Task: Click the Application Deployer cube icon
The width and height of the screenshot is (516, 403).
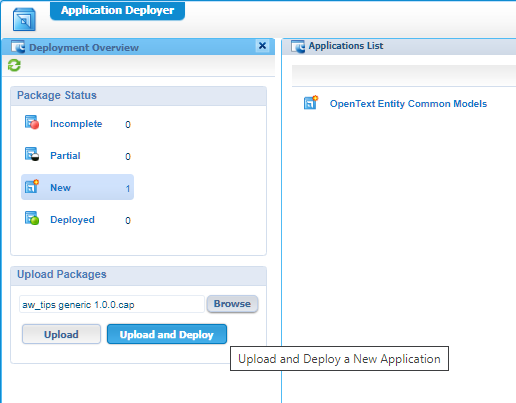Action: [x=24, y=20]
